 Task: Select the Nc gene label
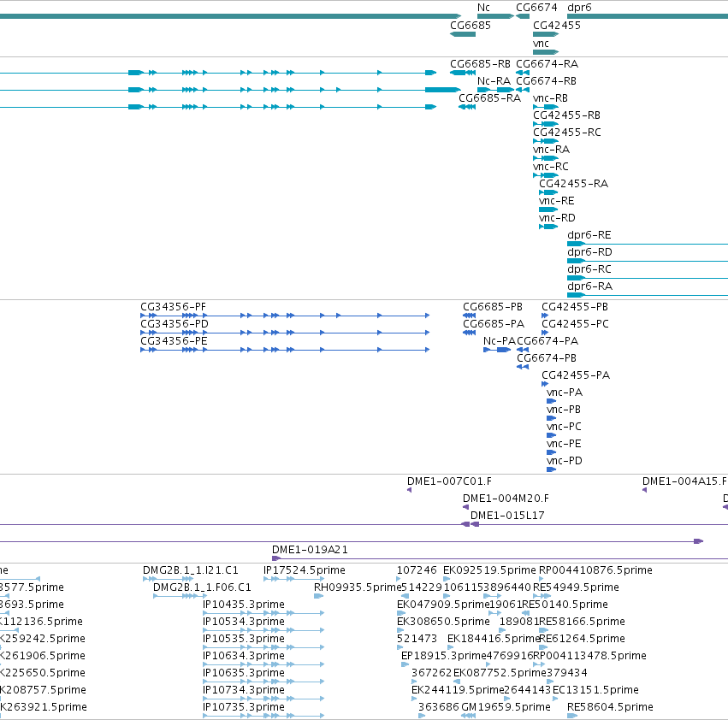tap(483, 8)
